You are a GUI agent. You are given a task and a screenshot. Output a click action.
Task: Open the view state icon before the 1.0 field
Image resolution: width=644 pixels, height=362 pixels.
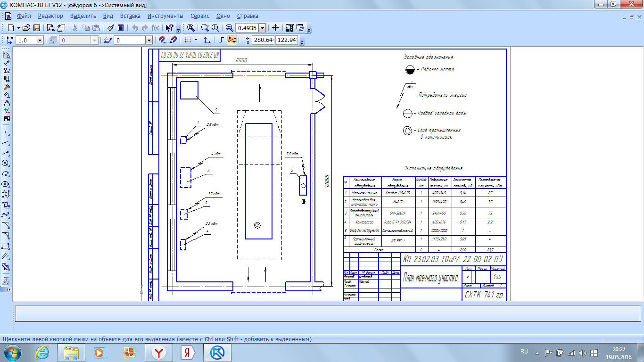[10, 40]
